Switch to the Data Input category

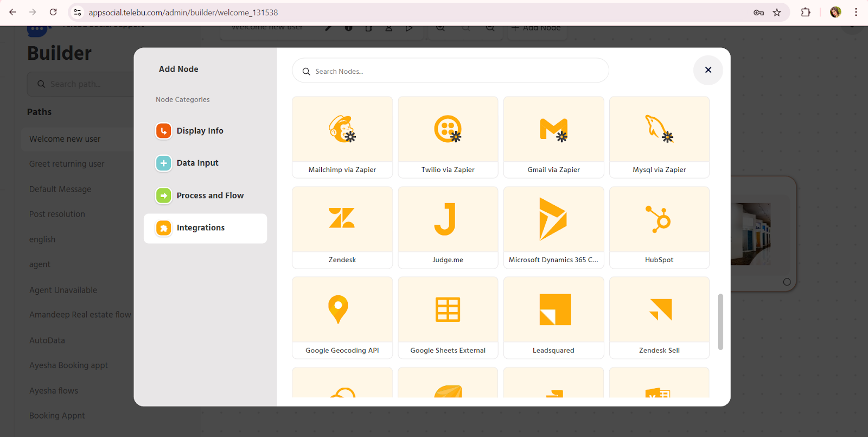tap(197, 163)
